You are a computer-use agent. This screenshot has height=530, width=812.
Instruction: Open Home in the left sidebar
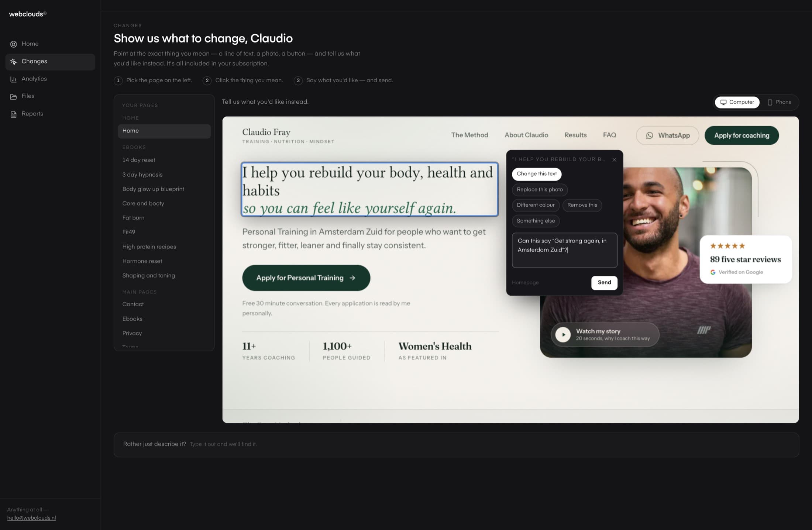[50, 44]
